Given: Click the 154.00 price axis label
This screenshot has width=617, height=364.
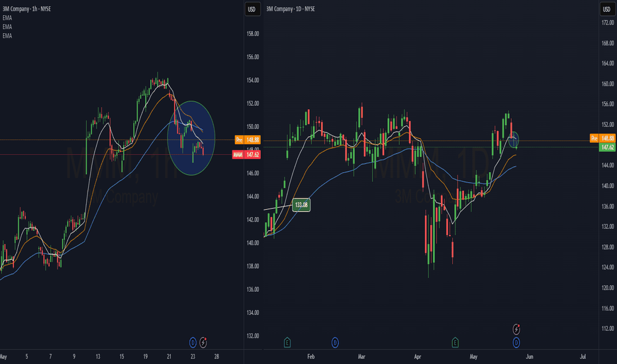Looking at the screenshot, I should 253,80.
